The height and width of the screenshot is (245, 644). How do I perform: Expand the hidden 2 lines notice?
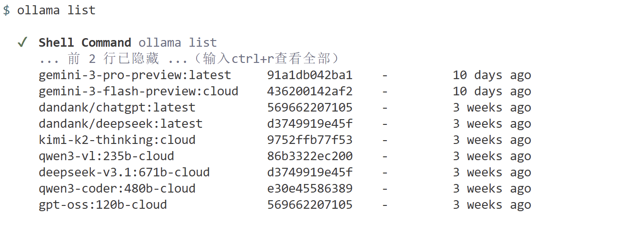[189, 59]
